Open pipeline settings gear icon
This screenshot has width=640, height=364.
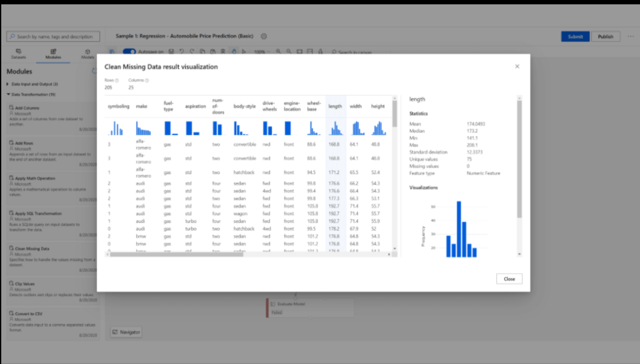(x=263, y=37)
